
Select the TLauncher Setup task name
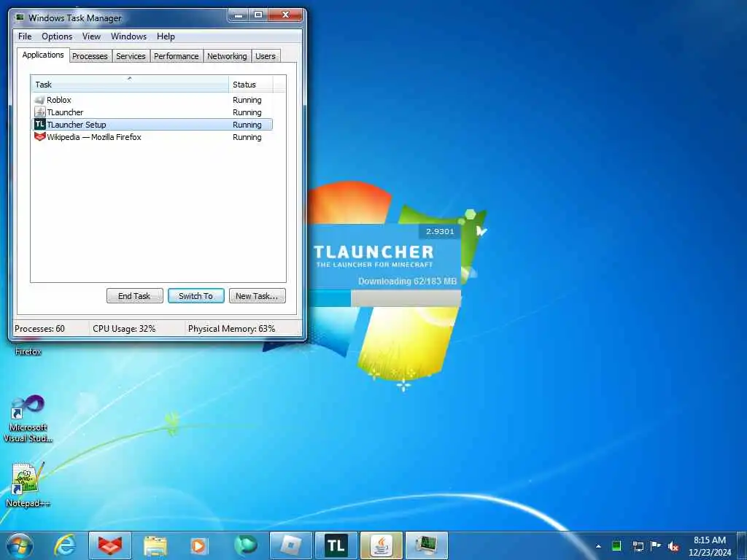(76, 125)
